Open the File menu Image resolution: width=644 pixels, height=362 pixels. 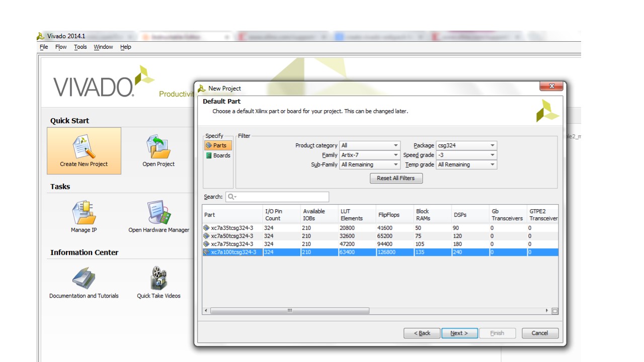44,47
